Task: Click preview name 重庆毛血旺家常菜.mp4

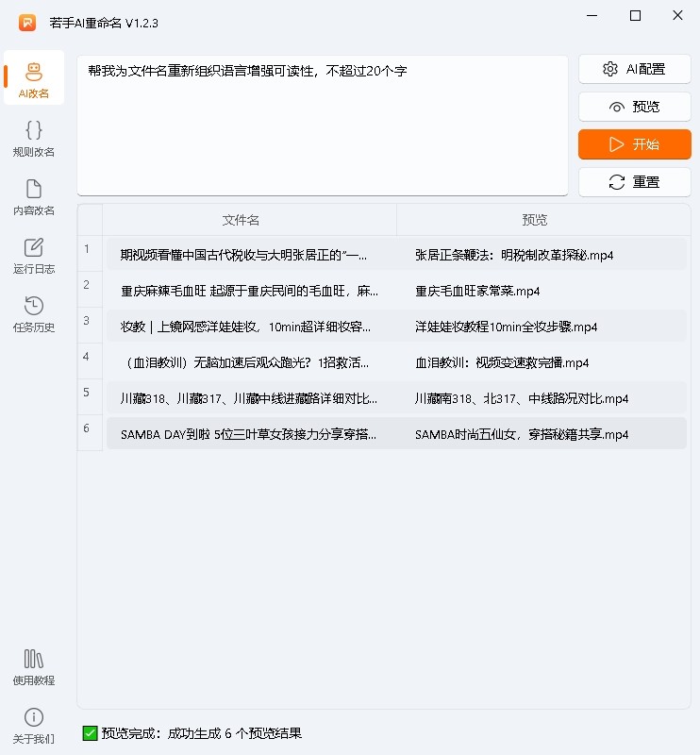Action: [x=477, y=291]
